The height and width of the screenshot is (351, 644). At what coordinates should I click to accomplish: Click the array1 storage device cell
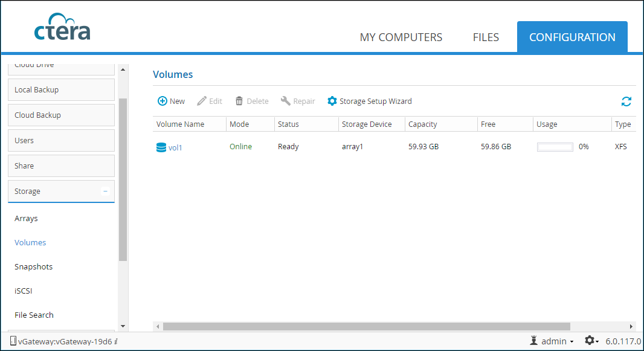point(352,147)
